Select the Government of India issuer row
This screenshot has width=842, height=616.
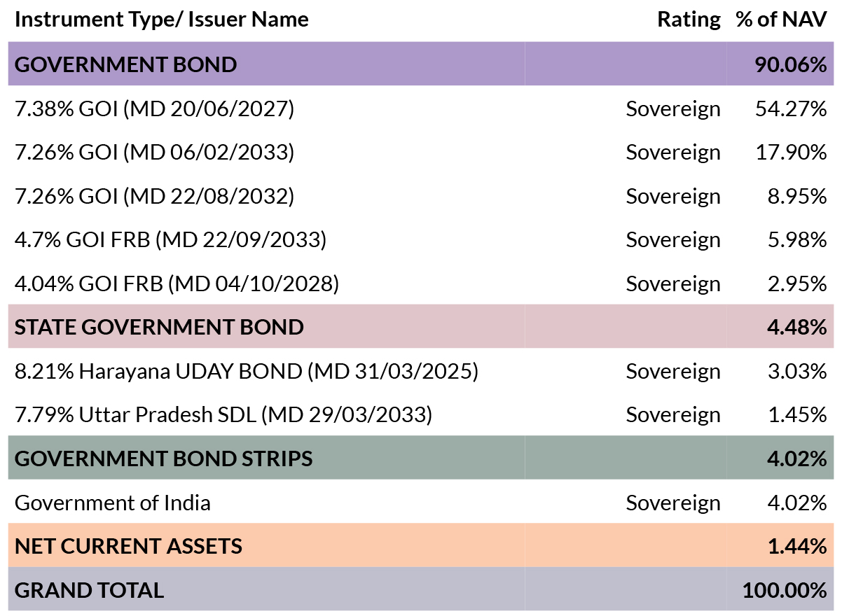(420, 502)
